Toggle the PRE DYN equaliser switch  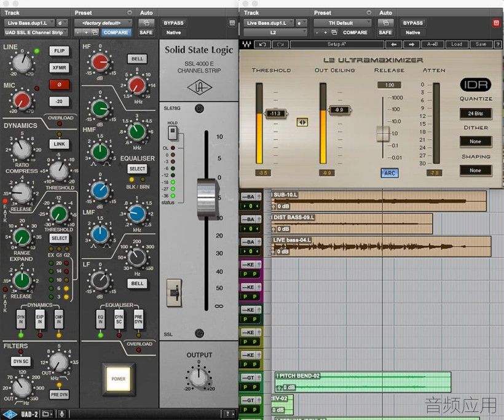pos(138,319)
